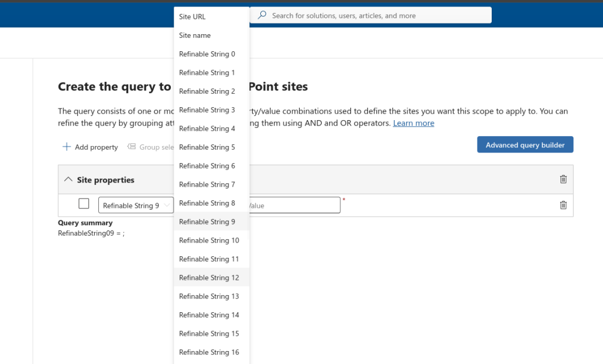Collapse the Site properties section
Screen dimensions: 603x364
(x=68, y=179)
